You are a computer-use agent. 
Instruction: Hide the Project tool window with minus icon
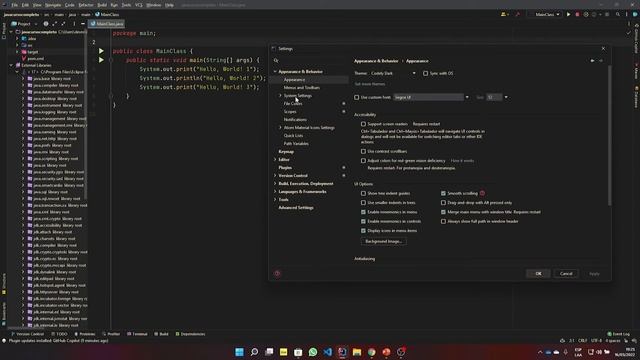83,24
